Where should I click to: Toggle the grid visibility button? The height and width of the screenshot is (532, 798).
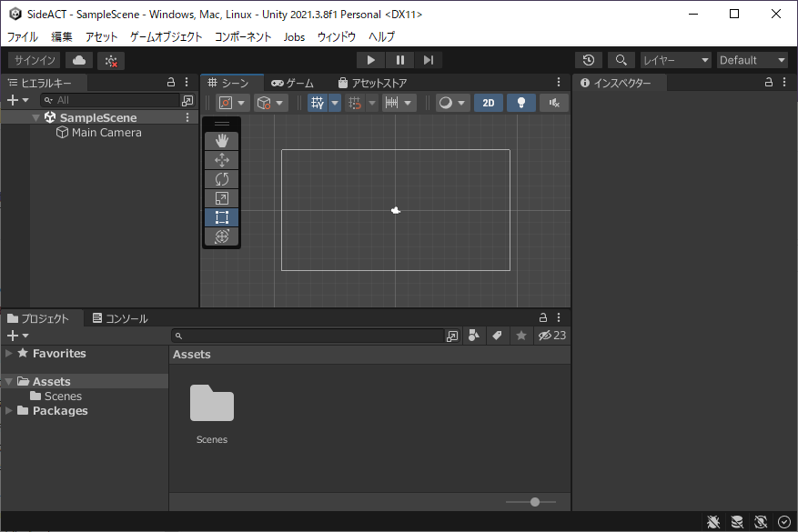(x=318, y=103)
